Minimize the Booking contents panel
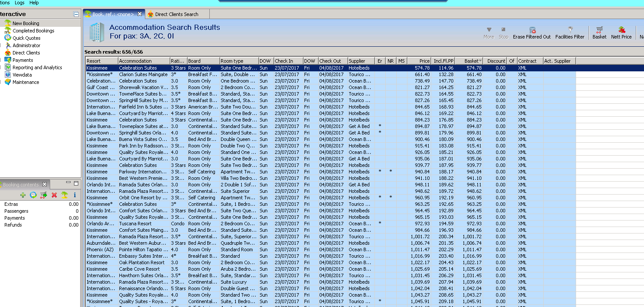 tap(68, 183)
